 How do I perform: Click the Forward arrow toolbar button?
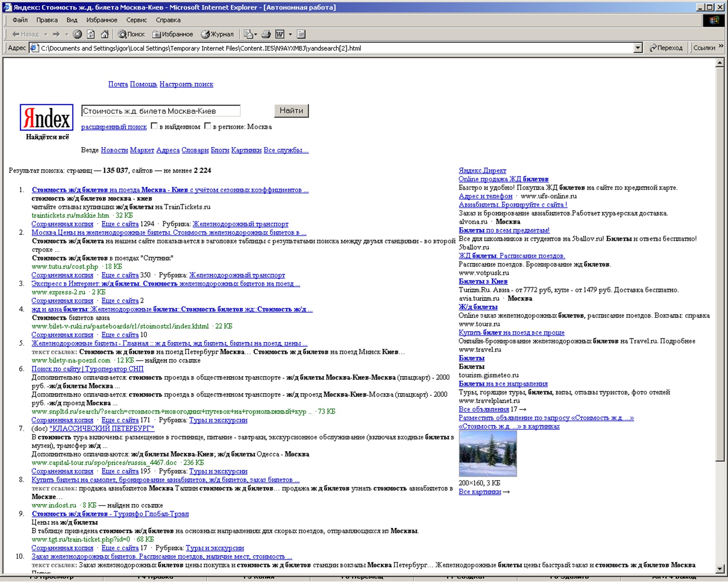(56, 34)
